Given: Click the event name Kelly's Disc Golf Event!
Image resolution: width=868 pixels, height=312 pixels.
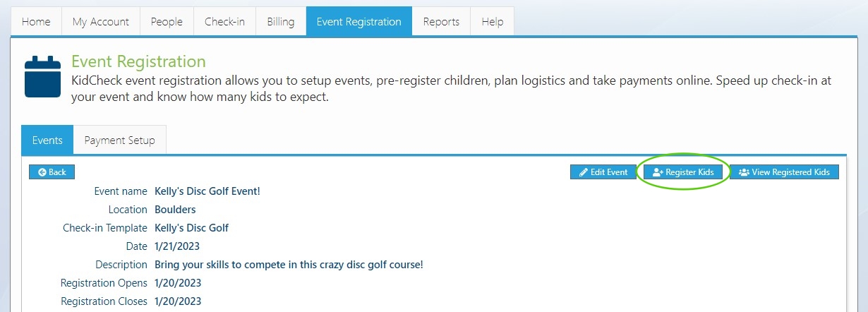Looking at the screenshot, I should (x=207, y=191).
